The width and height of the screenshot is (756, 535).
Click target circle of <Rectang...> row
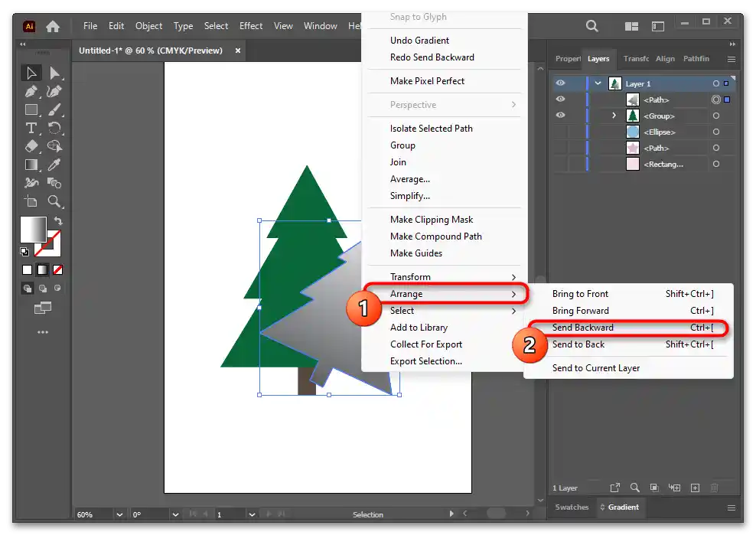716,164
